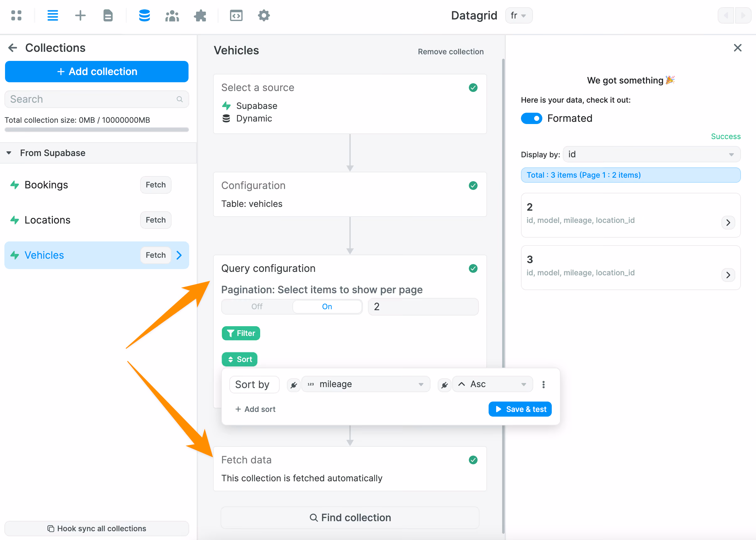Viewport: 756px width, 540px height.
Task: Fetch the Vehicles collection
Action: click(x=156, y=255)
